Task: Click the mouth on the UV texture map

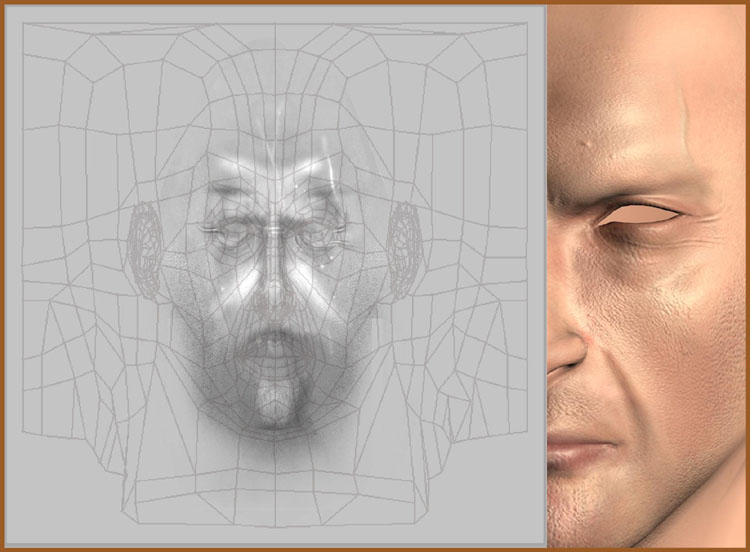Action: 272,347
